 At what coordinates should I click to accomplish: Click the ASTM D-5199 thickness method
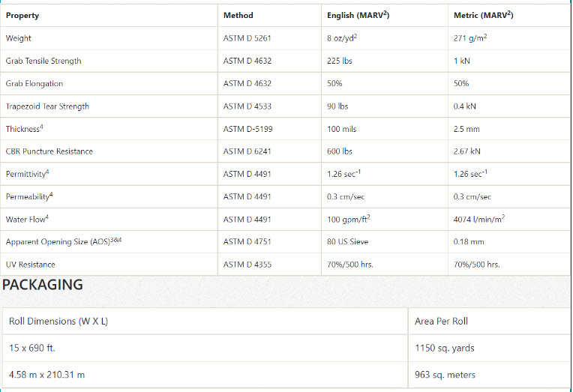pyautogui.click(x=247, y=129)
